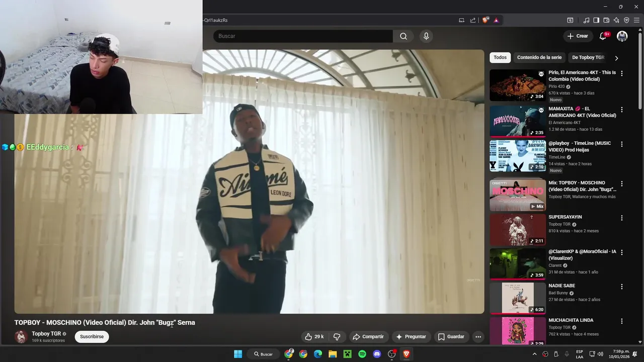
Task: Select the Todos filter chip
Action: point(500,57)
